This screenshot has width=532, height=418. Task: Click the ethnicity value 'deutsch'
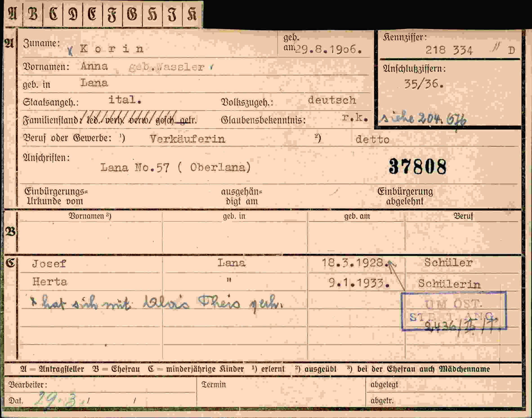332,100
